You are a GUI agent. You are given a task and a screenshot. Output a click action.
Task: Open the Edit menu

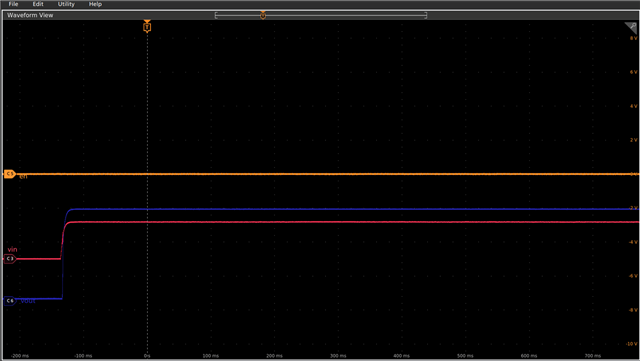tap(38, 4)
